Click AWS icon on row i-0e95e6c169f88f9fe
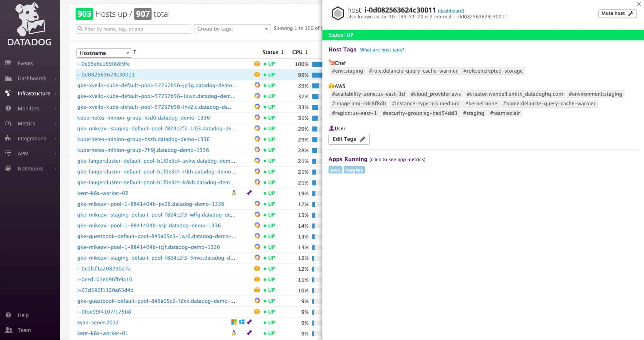Screen dimensions: 644x340 [257, 64]
